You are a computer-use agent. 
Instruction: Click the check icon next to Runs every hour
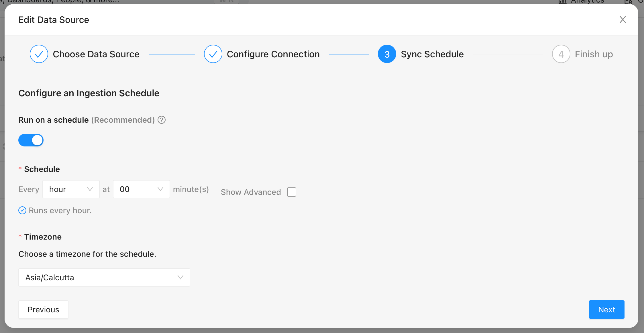pyautogui.click(x=22, y=210)
